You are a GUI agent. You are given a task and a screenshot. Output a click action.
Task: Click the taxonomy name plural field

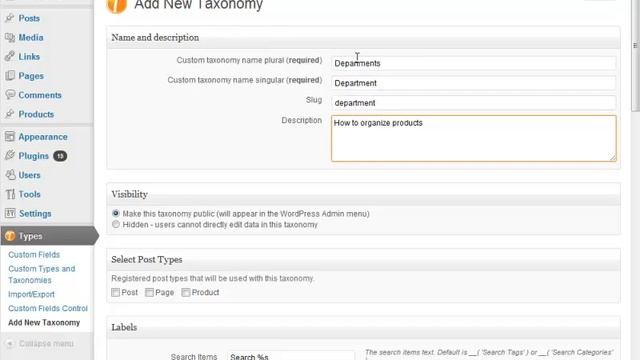pos(473,63)
